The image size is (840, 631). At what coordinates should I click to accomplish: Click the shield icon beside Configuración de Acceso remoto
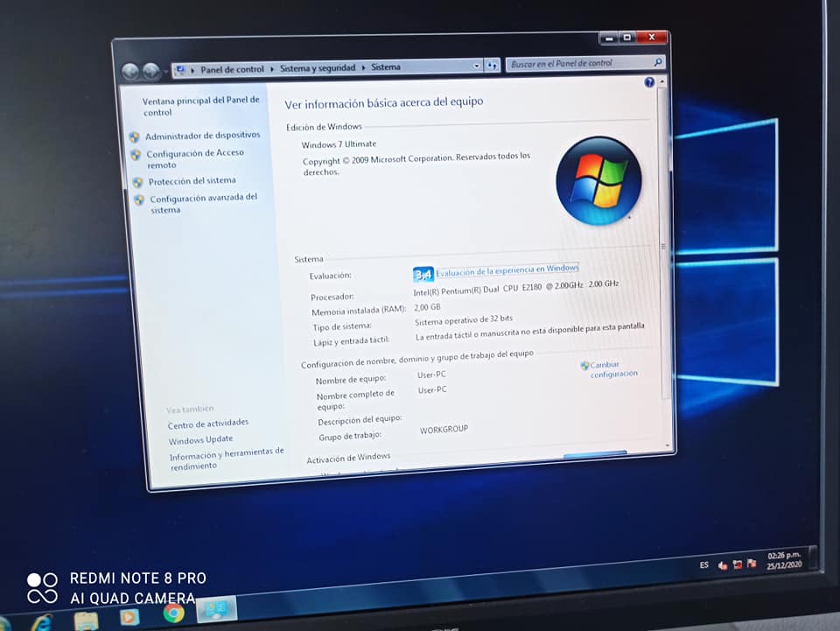pos(136,155)
